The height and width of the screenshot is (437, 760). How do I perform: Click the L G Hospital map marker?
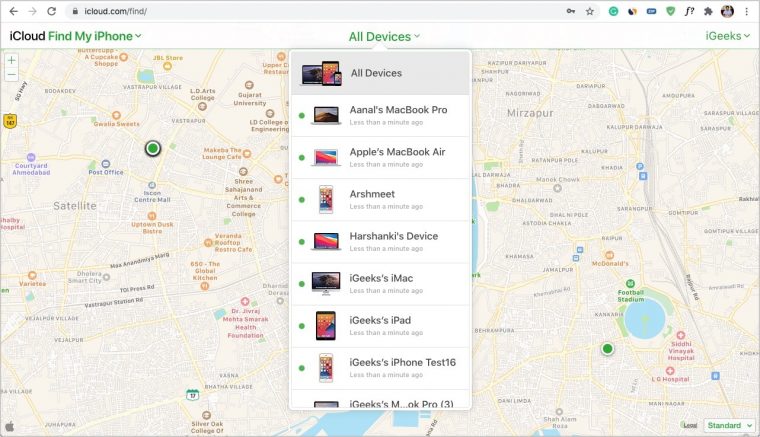click(670, 371)
